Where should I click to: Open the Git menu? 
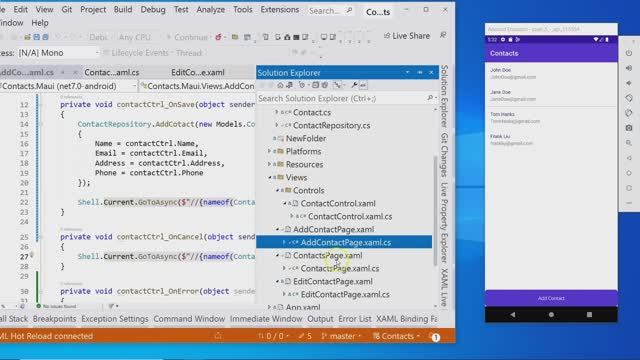point(67,9)
